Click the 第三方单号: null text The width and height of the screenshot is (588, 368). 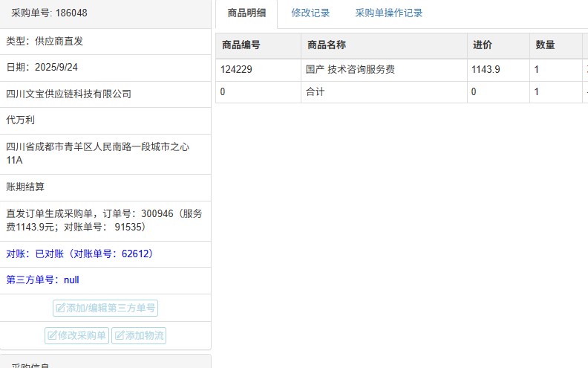42,280
